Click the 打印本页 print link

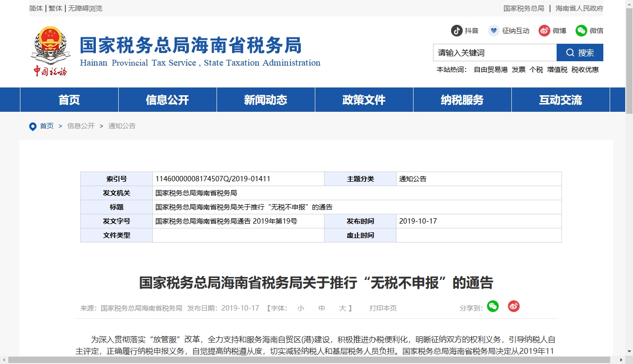coord(383,308)
